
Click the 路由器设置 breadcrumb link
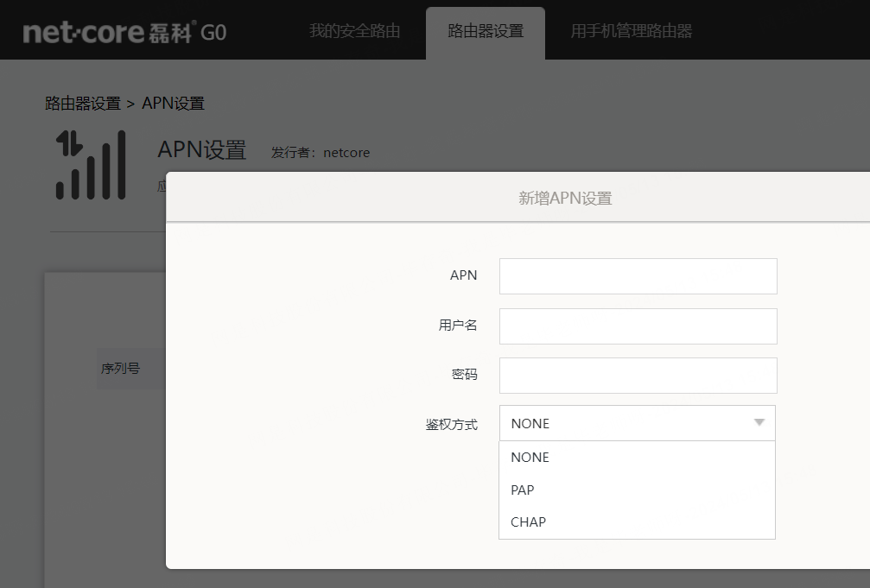click(83, 104)
